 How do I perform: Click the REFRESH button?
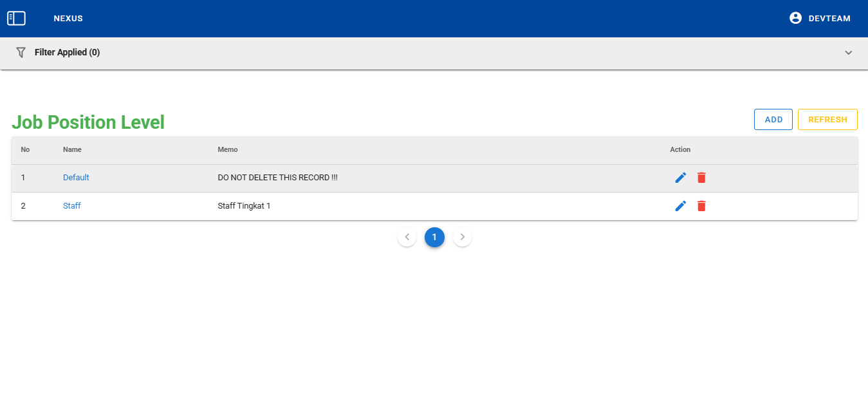[x=827, y=120]
